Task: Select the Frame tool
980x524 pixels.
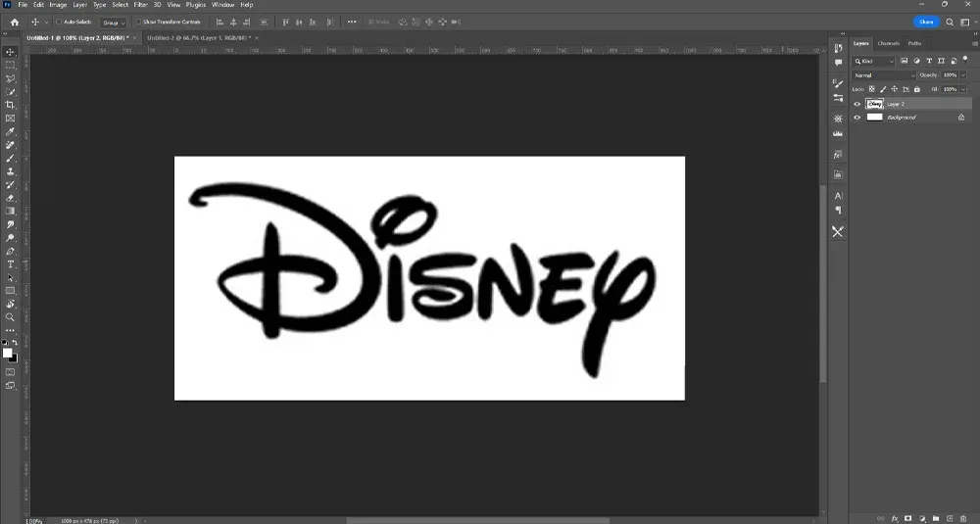Action: pos(10,119)
